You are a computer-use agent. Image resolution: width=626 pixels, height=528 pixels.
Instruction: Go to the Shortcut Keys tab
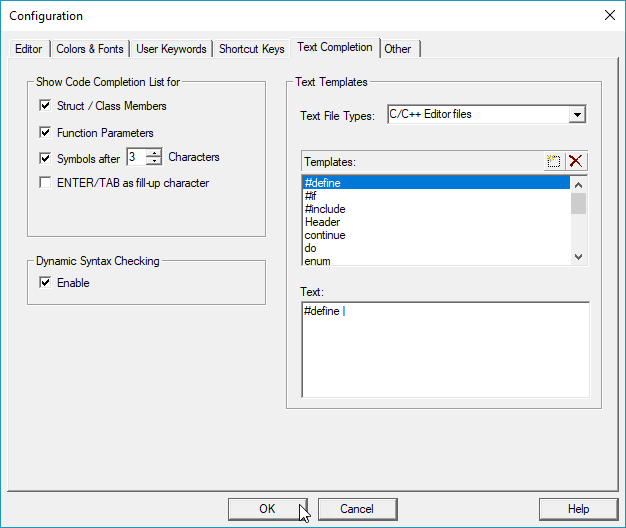(x=252, y=49)
